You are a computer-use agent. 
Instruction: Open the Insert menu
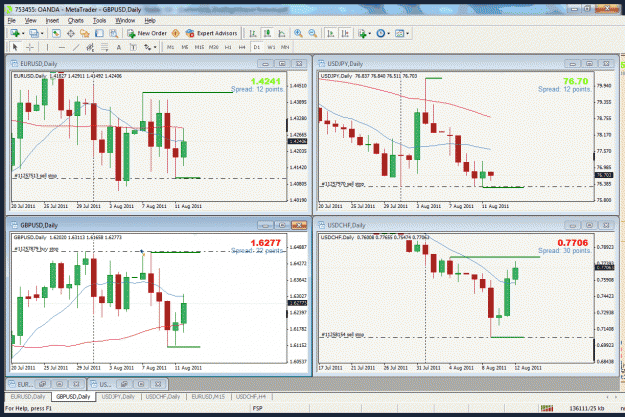point(52,21)
